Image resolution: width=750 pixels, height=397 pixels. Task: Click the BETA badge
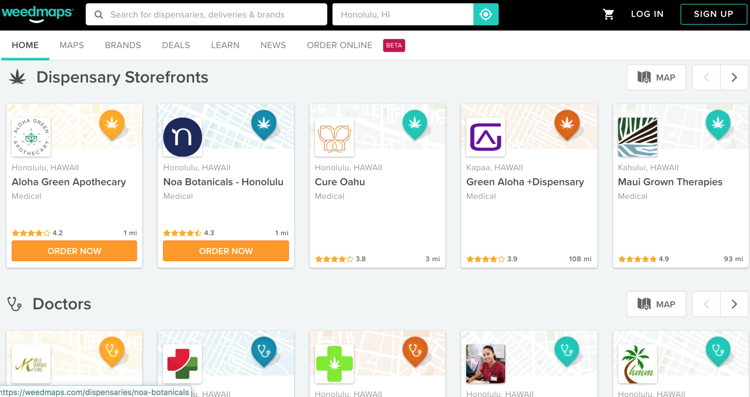[394, 45]
